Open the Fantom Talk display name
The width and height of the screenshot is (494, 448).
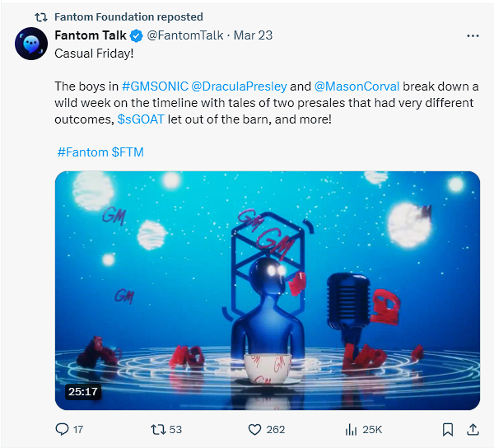coord(91,35)
